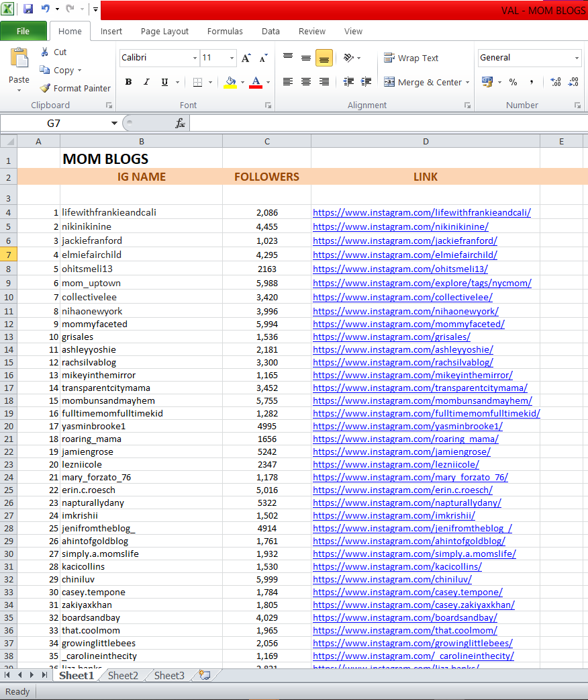
Task: Decrease font size with Shrink Font icon
Action: pyautogui.click(x=264, y=58)
